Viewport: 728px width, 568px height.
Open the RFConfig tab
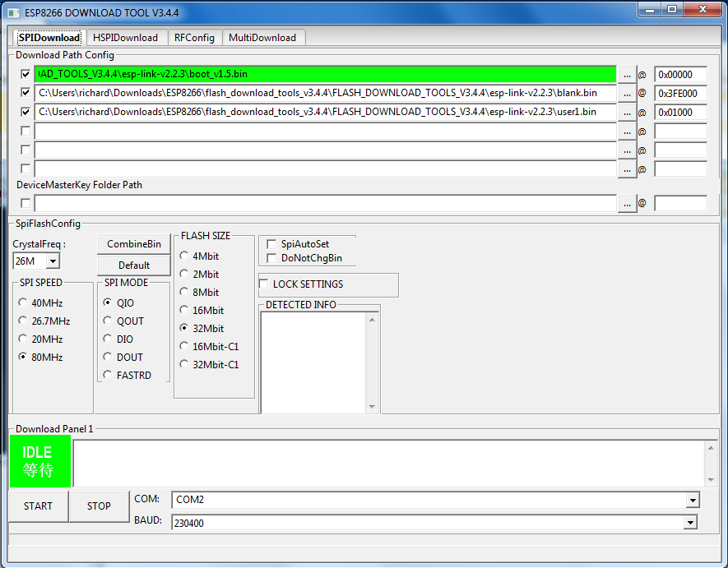pyautogui.click(x=194, y=38)
